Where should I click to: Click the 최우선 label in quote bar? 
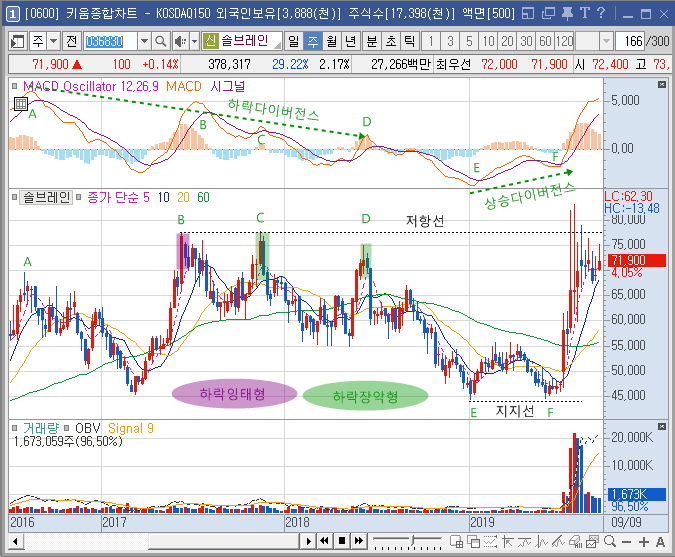point(453,65)
